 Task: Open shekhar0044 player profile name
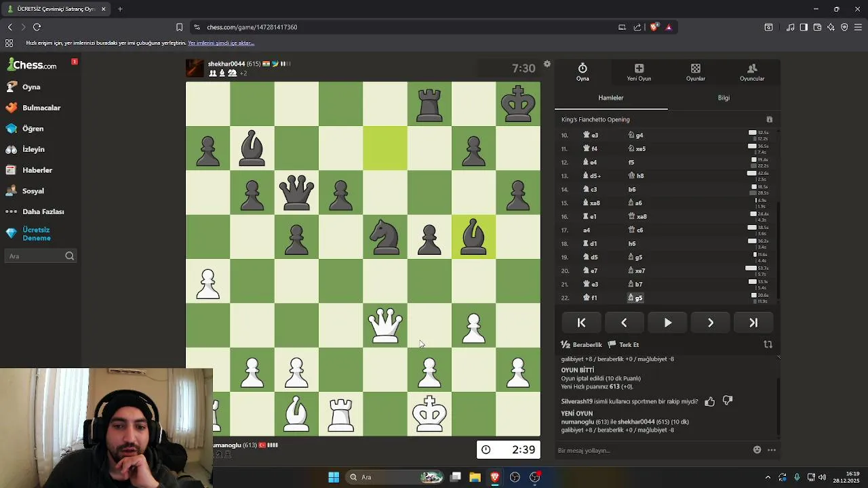tap(226, 64)
